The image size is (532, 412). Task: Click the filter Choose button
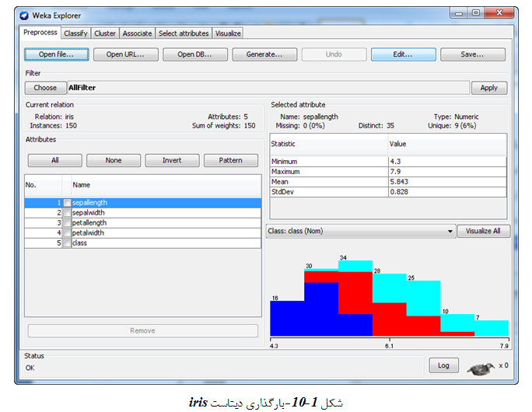(45, 88)
